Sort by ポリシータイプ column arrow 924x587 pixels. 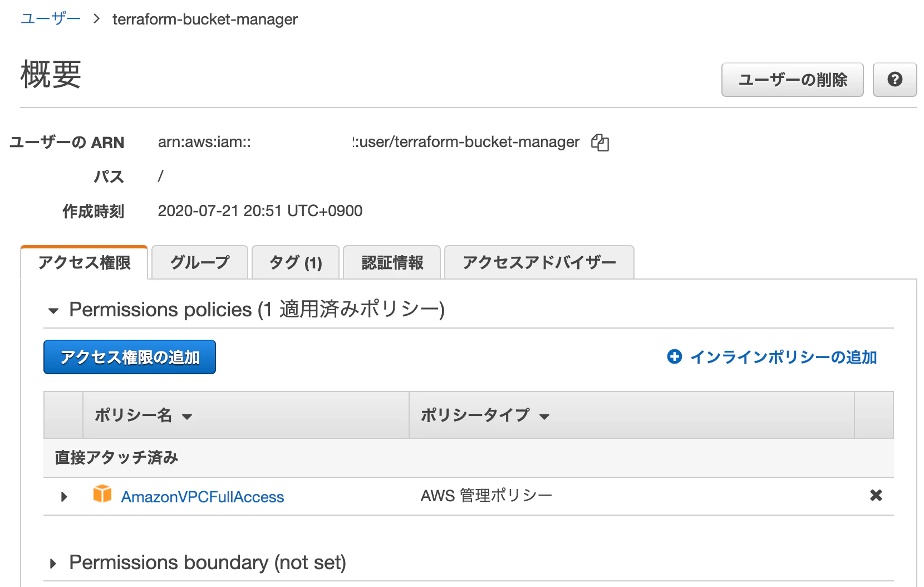pos(544,417)
